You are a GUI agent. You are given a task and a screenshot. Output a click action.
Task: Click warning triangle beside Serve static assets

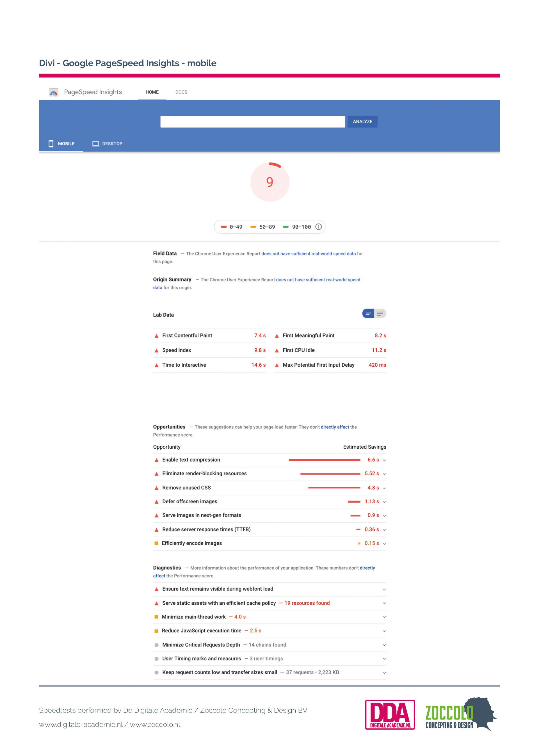tap(156, 603)
